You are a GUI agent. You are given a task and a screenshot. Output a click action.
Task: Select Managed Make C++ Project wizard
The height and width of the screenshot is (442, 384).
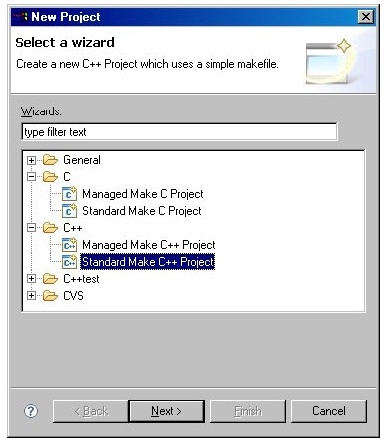point(149,245)
